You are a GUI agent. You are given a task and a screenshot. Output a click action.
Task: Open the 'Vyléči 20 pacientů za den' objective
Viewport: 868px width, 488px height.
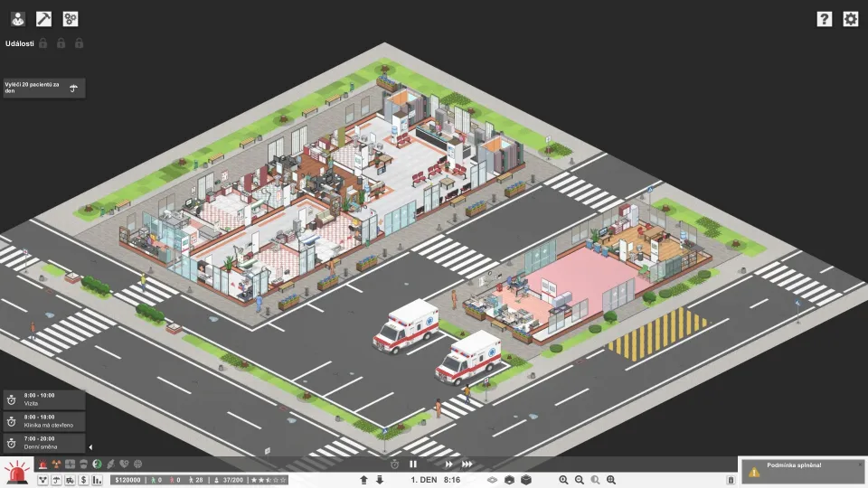pyautogui.click(x=43, y=88)
